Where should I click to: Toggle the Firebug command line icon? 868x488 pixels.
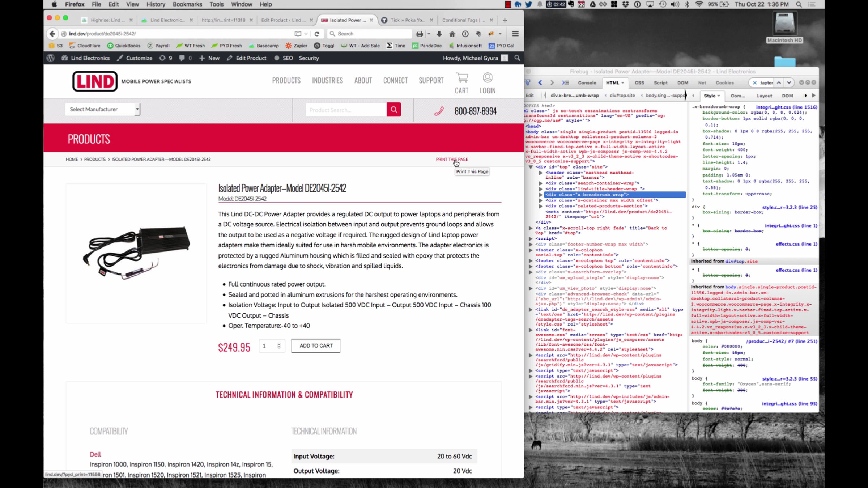pos(565,82)
